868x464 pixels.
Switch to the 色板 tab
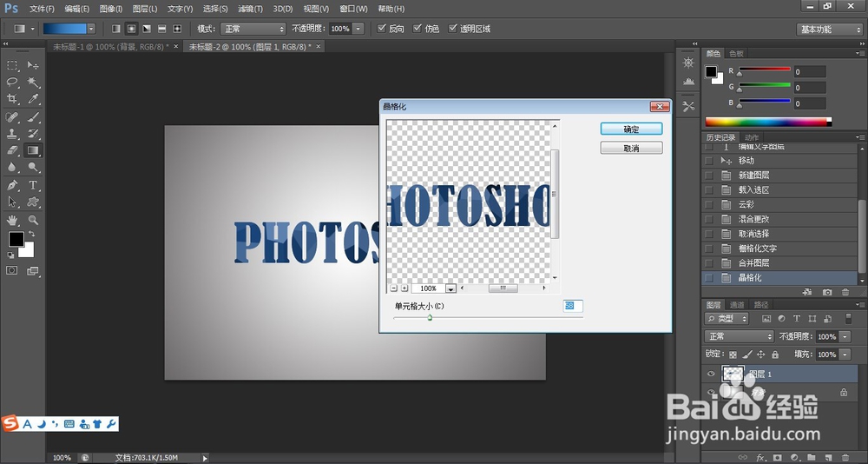point(736,53)
